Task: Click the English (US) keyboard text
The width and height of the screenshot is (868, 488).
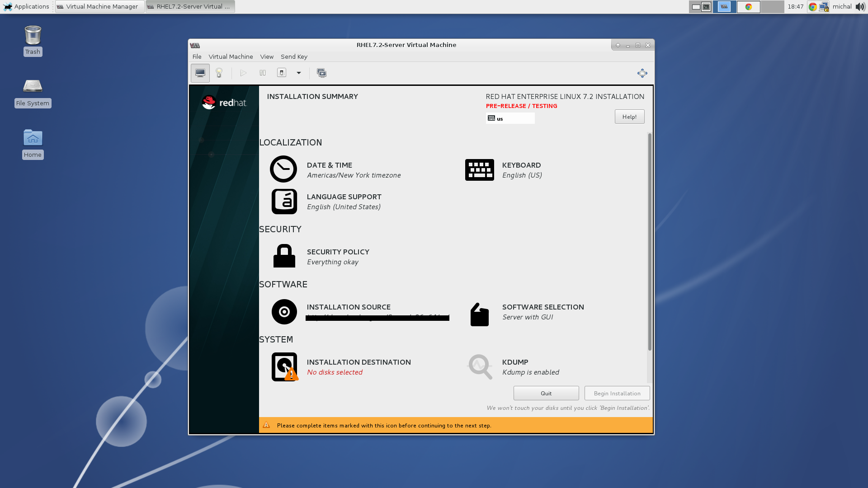Action: click(x=522, y=175)
